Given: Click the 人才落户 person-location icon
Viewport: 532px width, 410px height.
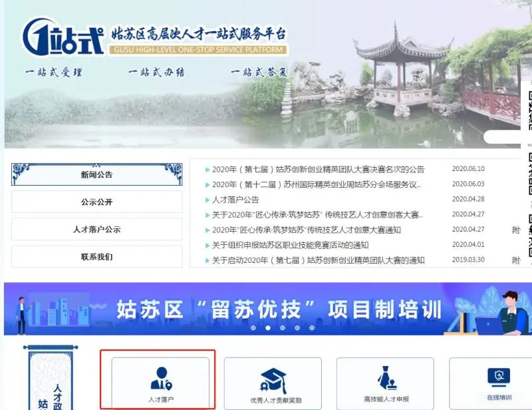Looking at the screenshot, I should pyautogui.click(x=162, y=379).
